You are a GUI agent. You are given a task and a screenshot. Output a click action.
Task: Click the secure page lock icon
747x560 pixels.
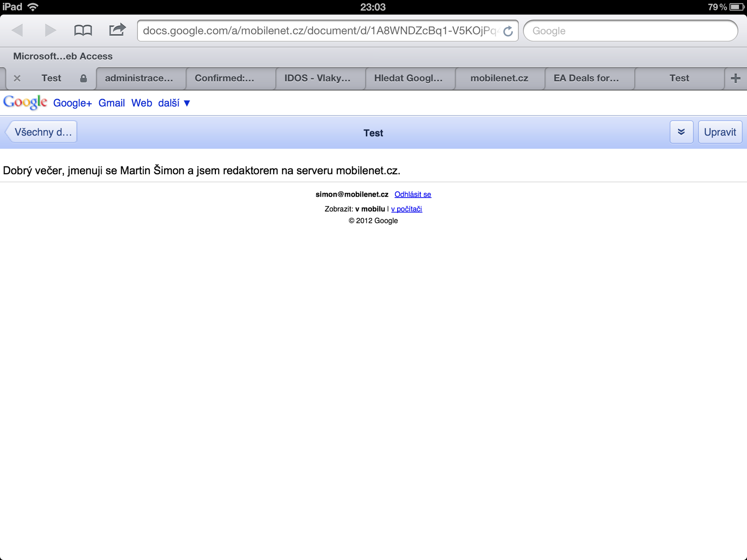[x=84, y=78]
